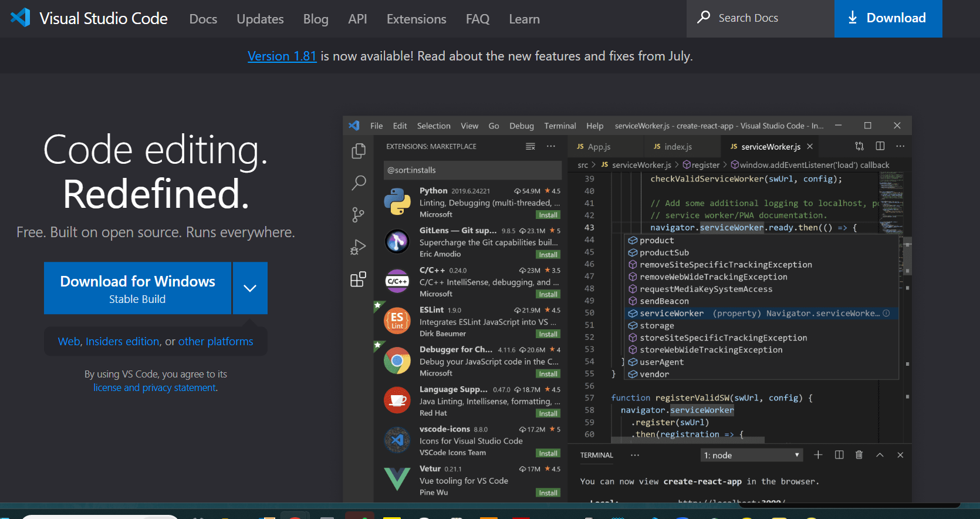
Task: Add a new terminal with plus icon
Action: click(818, 455)
